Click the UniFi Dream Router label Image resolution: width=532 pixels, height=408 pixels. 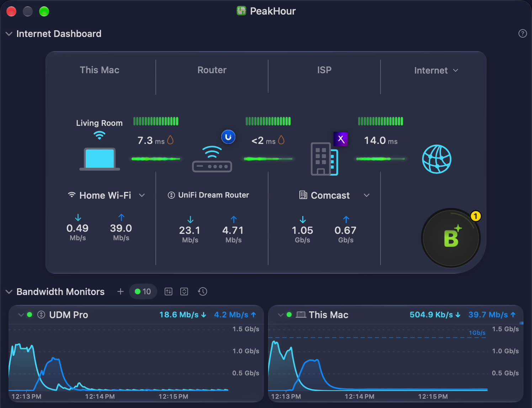(213, 195)
